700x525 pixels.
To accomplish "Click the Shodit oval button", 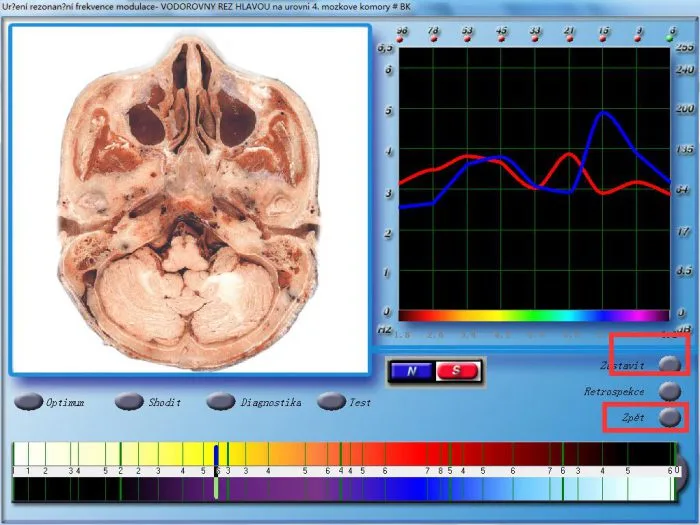I will click(129, 401).
